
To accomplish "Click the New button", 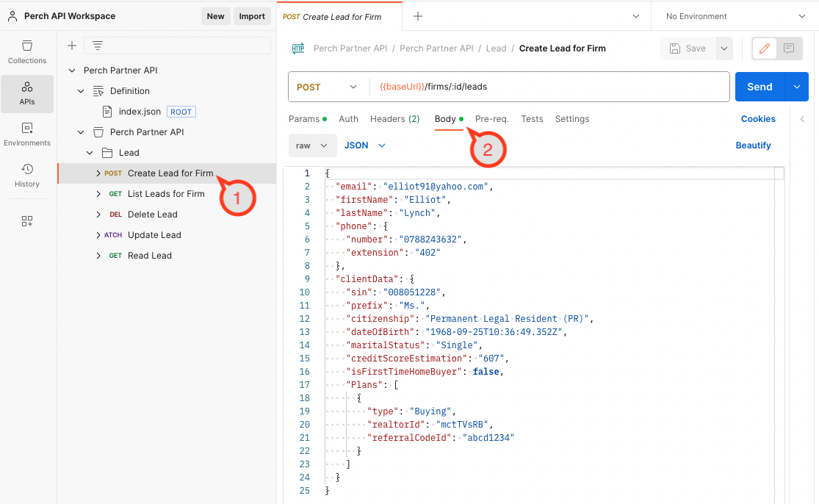I will (216, 16).
